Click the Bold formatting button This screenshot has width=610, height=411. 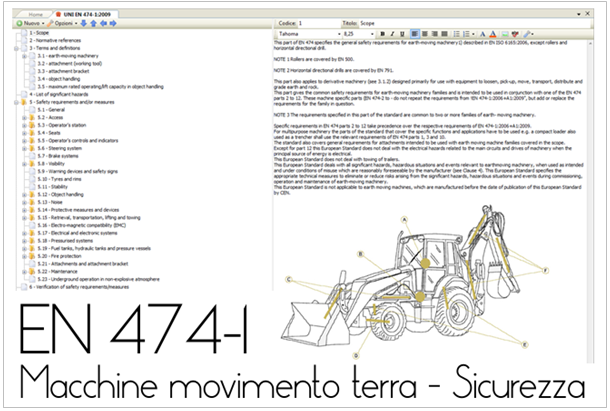381,34
